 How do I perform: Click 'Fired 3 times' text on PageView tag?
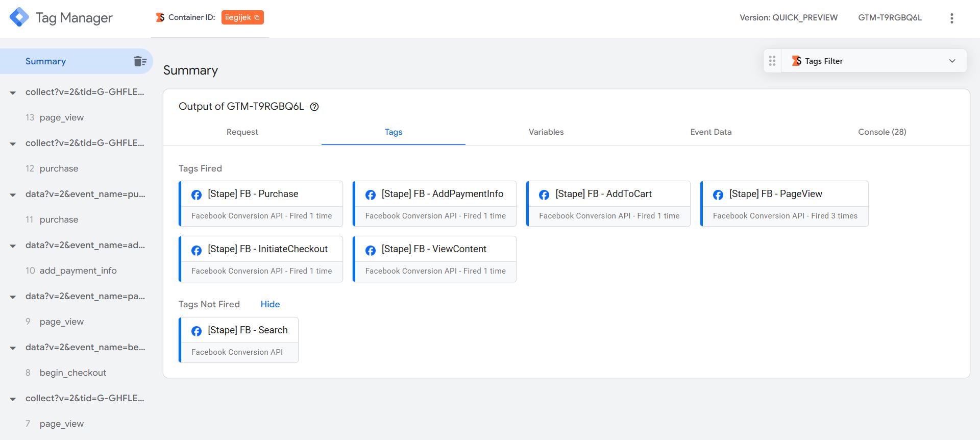click(835, 216)
